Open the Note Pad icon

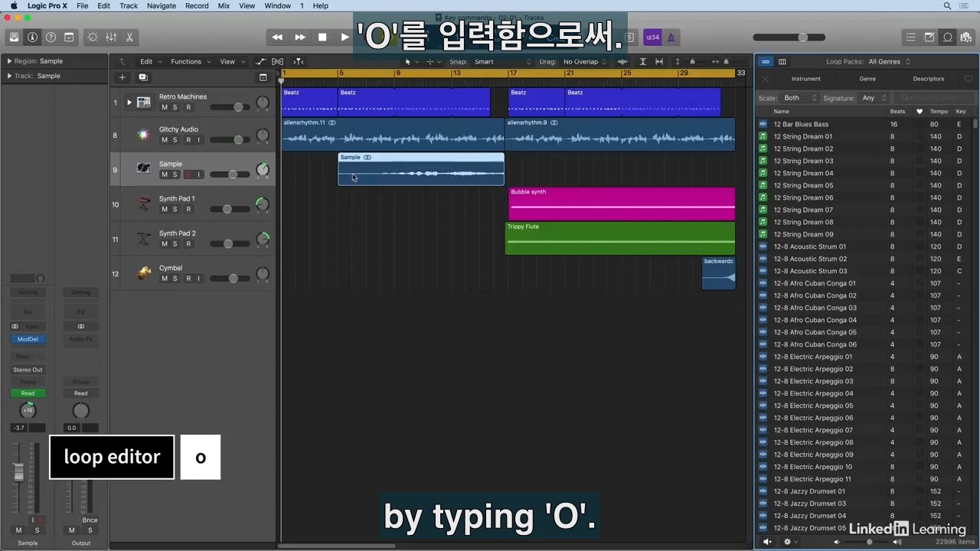(929, 37)
